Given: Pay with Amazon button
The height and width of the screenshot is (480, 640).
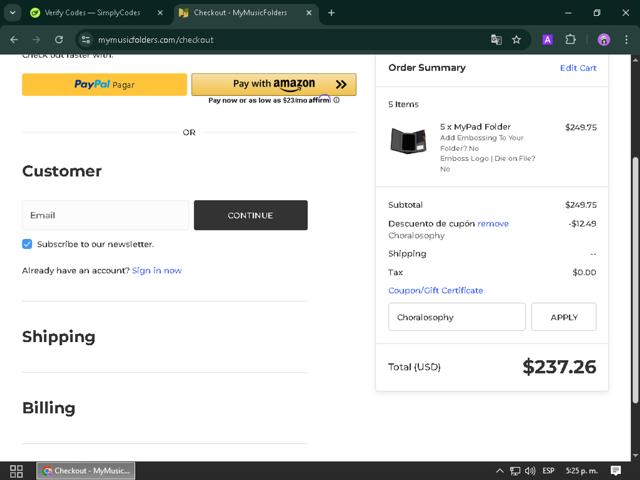Looking at the screenshot, I should (274, 84).
